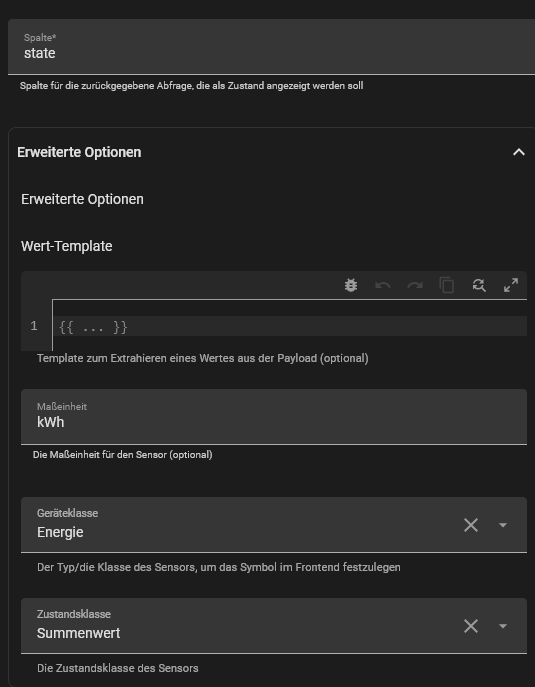Viewport: 535px width, 687px height.
Task: Click the undo arrow in template editor
Action: point(383,286)
